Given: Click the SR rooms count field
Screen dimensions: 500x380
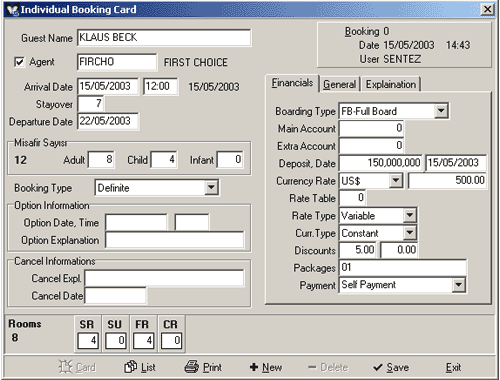Looking at the screenshot, I should 88,341.
